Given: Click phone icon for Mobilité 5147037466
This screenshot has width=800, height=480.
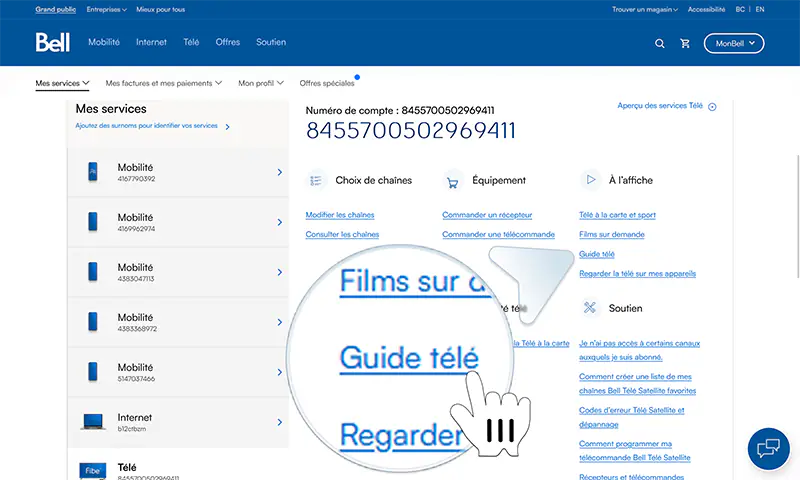Looking at the screenshot, I should coord(93,372).
